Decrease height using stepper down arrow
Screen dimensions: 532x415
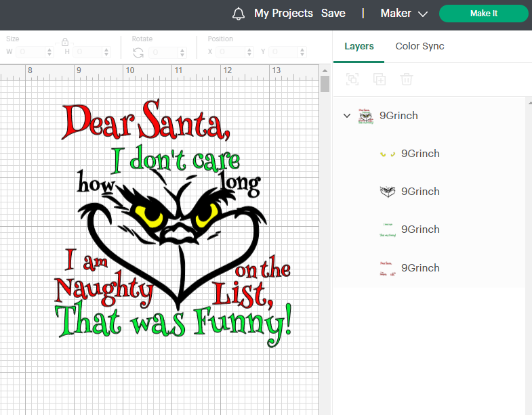tap(106, 54)
